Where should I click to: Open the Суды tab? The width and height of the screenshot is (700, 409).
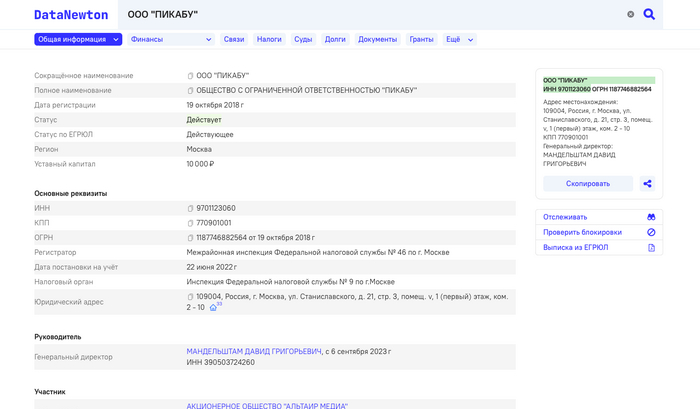click(x=303, y=39)
